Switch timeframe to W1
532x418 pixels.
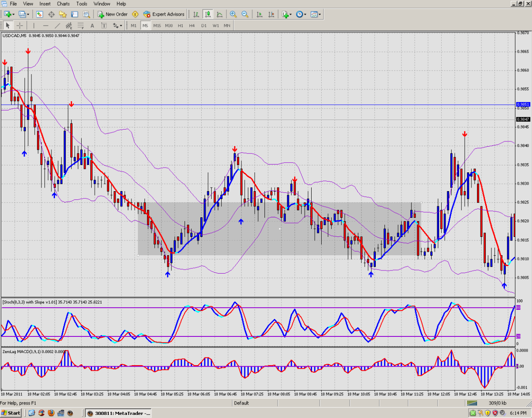216,25
